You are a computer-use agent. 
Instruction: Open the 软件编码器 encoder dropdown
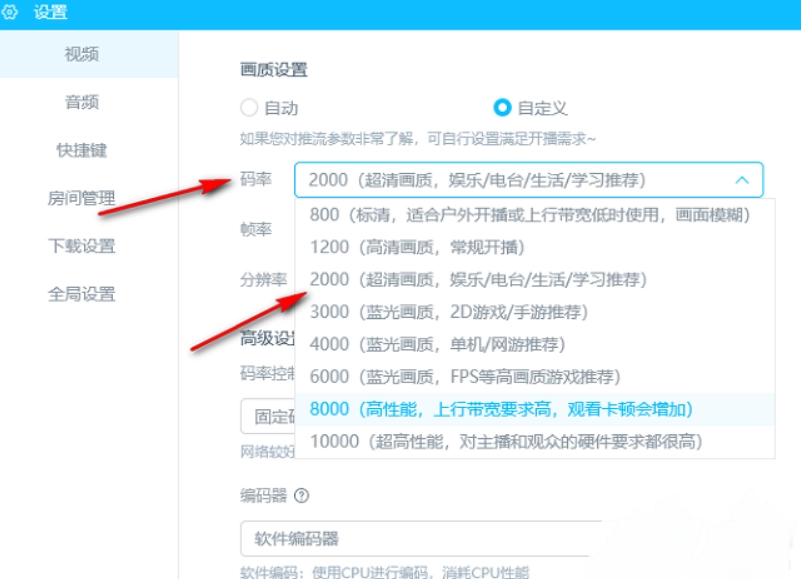(x=420, y=539)
